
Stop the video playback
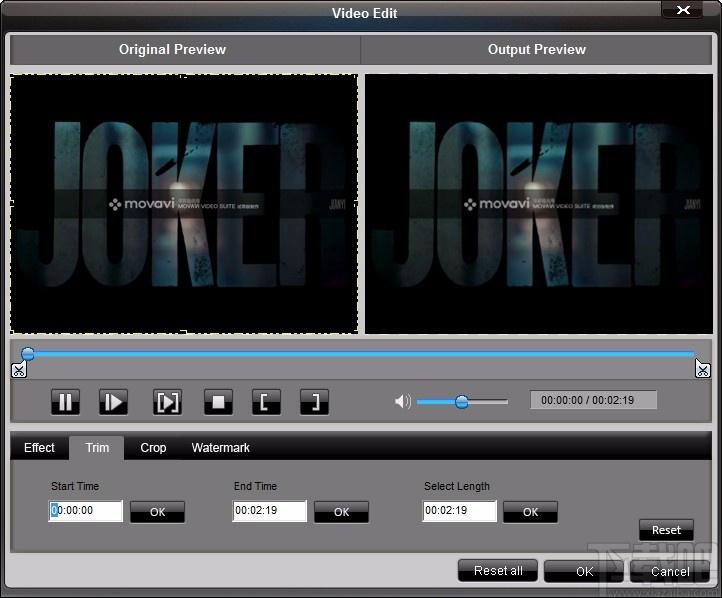coord(218,402)
